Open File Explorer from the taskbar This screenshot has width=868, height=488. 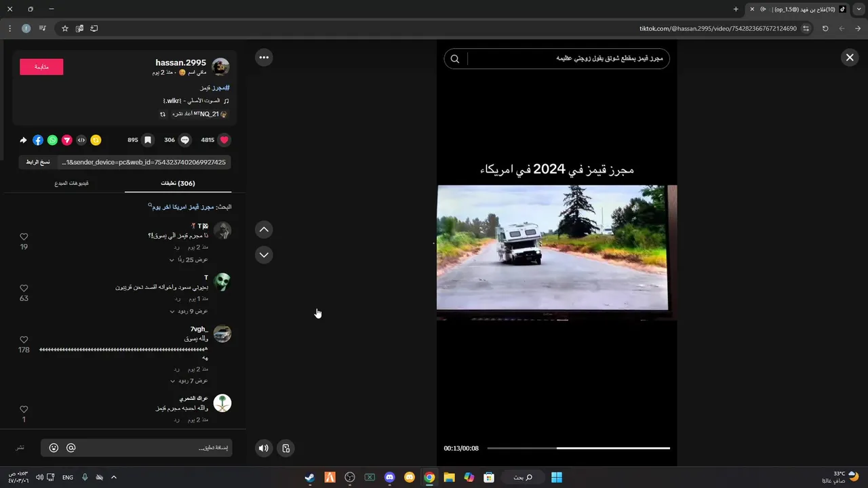coord(449,477)
